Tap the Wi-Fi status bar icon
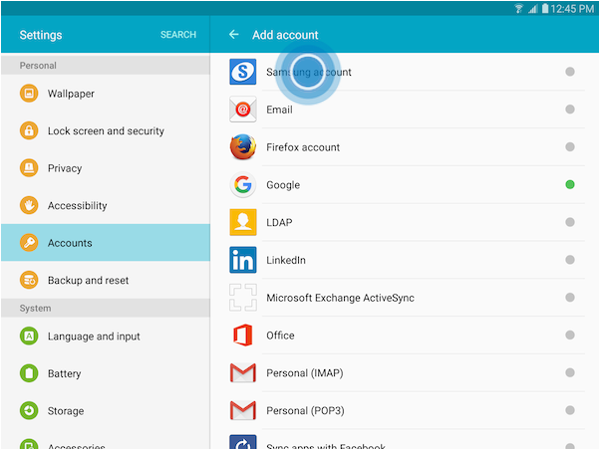This screenshot has width=600, height=450. tap(518, 8)
